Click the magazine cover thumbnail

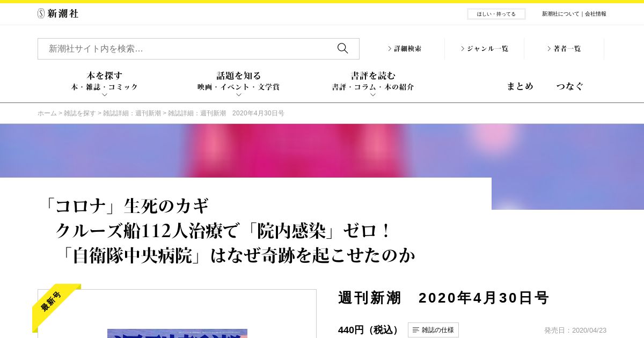[177, 333]
